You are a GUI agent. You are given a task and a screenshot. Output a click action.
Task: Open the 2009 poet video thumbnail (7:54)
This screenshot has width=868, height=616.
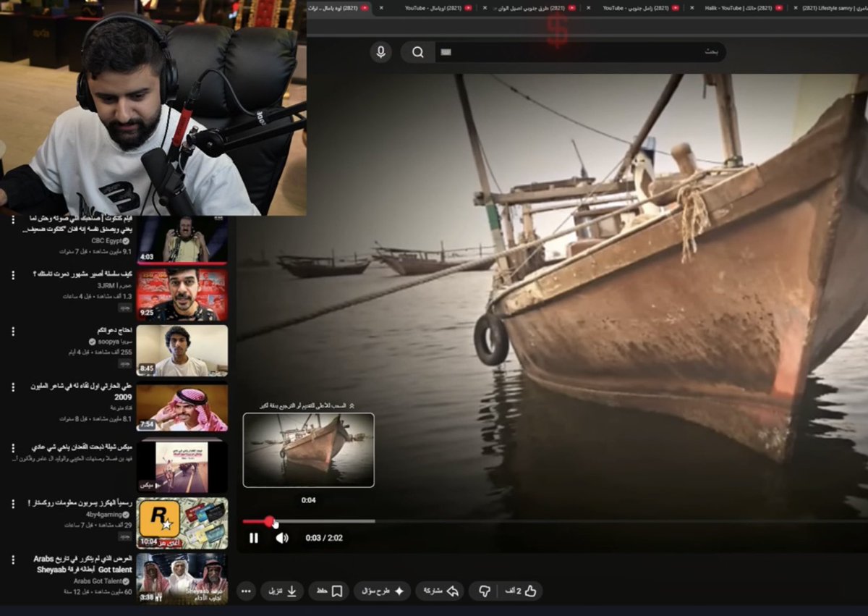tap(182, 407)
